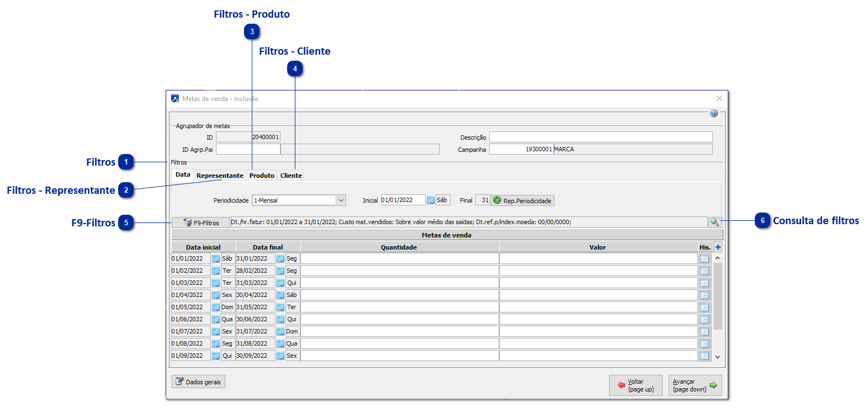Click the Data final column header
This screenshot has width=868, height=408.
(268, 247)
